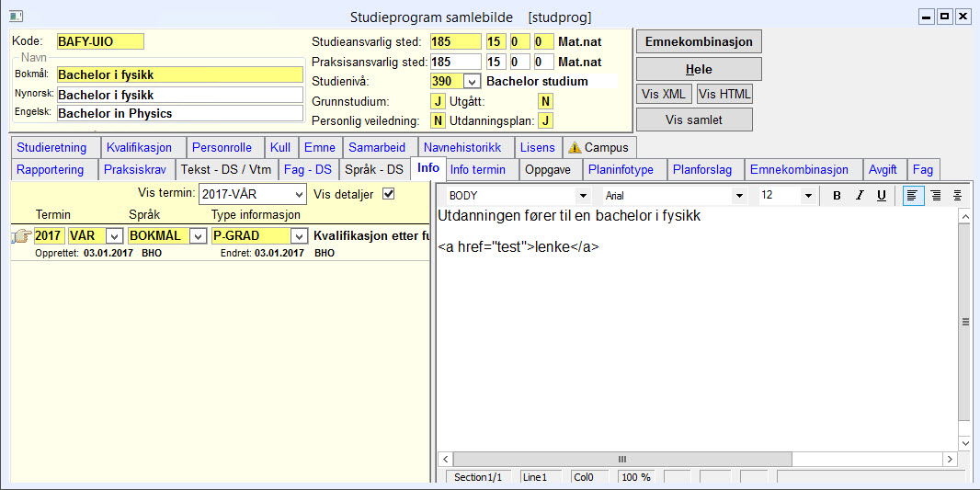
Task: Open the Studienivå 390 dropdown
Action: [x=472, y=81]
